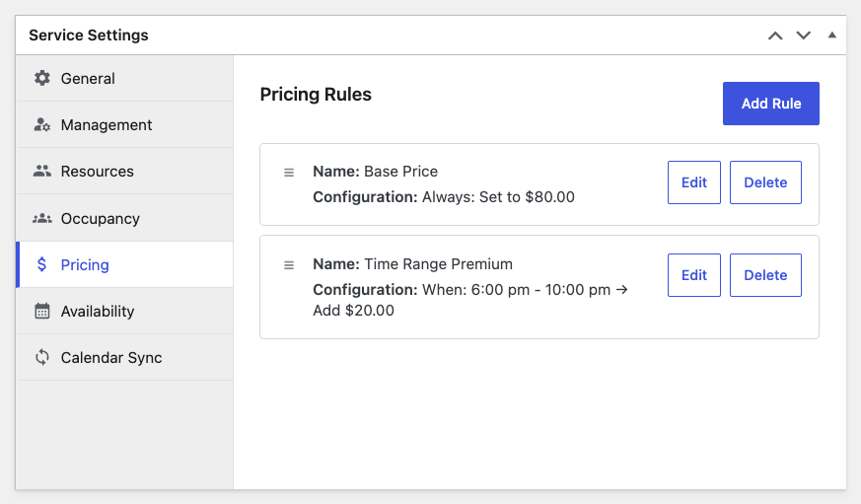
Task: Move Service Settings panel up
Action: pos(775,36)
